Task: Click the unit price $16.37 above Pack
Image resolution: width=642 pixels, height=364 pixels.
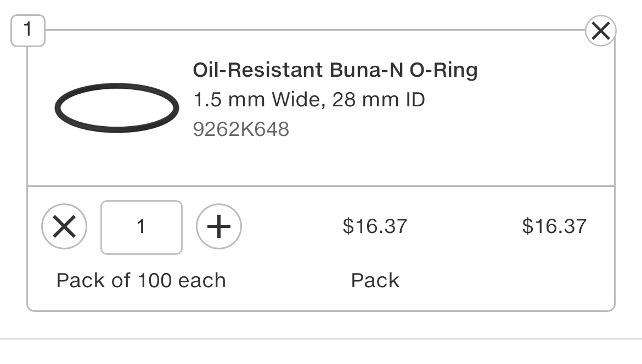Action: [x=375, y=226]
